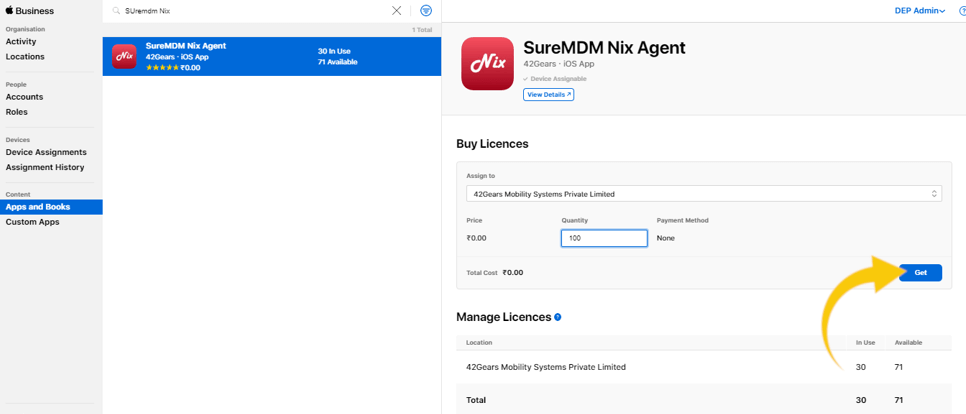
Task: Click the Payment Method None value
Action: [665, 238]
